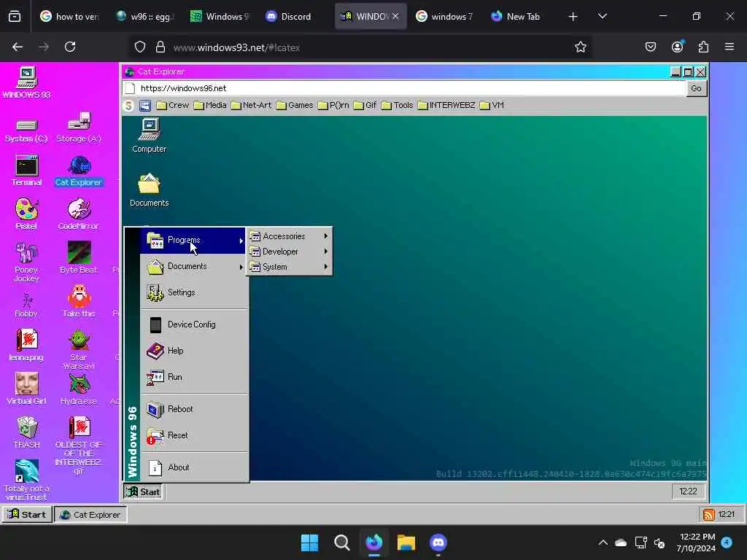Expand System submenu

click(x=289, y=267)
